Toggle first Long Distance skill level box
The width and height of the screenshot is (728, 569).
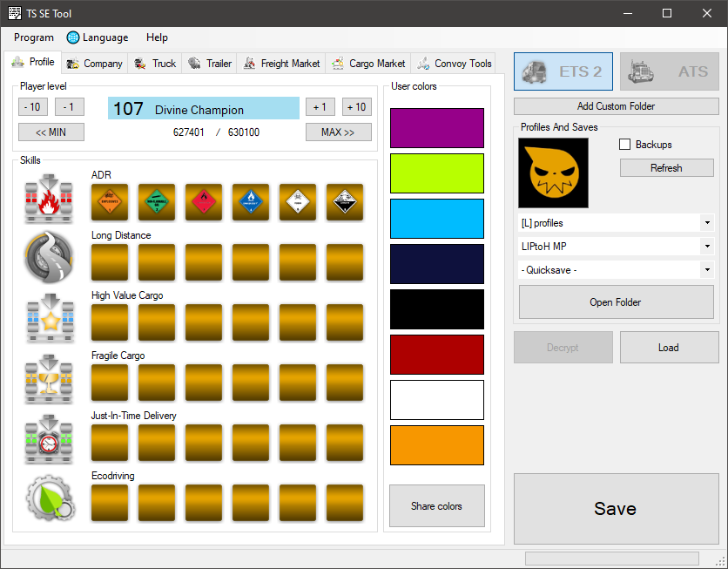[110, 262]
